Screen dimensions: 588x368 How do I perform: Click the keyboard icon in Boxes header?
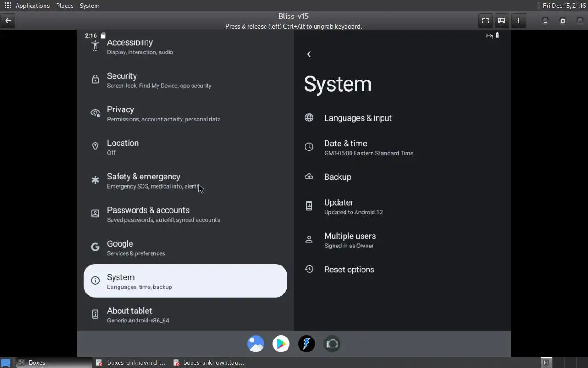click(502, 21)
